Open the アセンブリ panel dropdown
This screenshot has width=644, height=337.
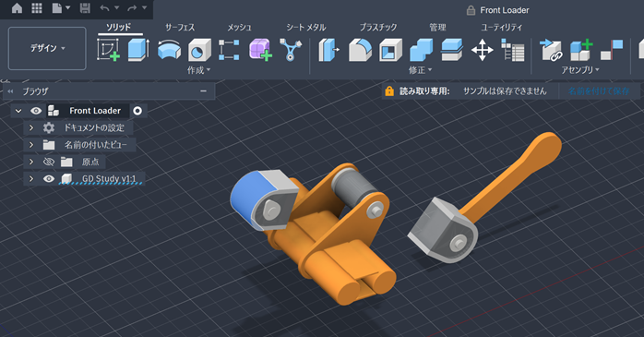point(580,70)
